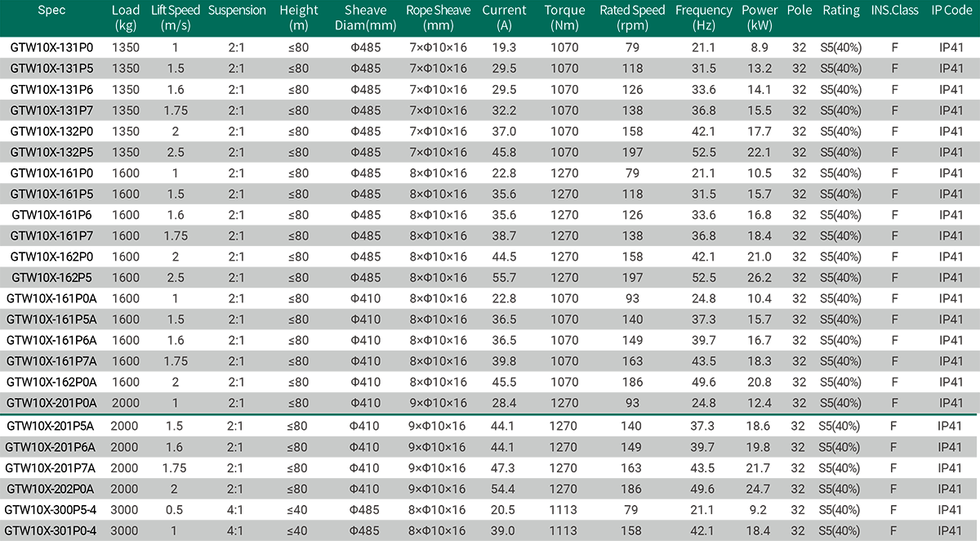Viewport: 980px width, 541px height.
Task: Click current 47.3 in GTW10X-201P7A row
Action: tap(502, 467)
